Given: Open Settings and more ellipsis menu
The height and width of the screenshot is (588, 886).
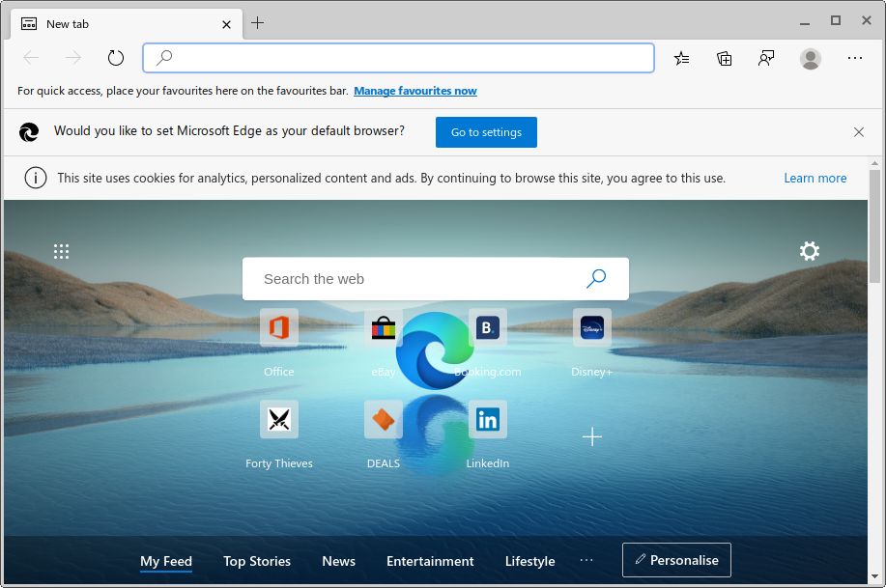Looking at the screenshot, I should [x=855, y=58].
